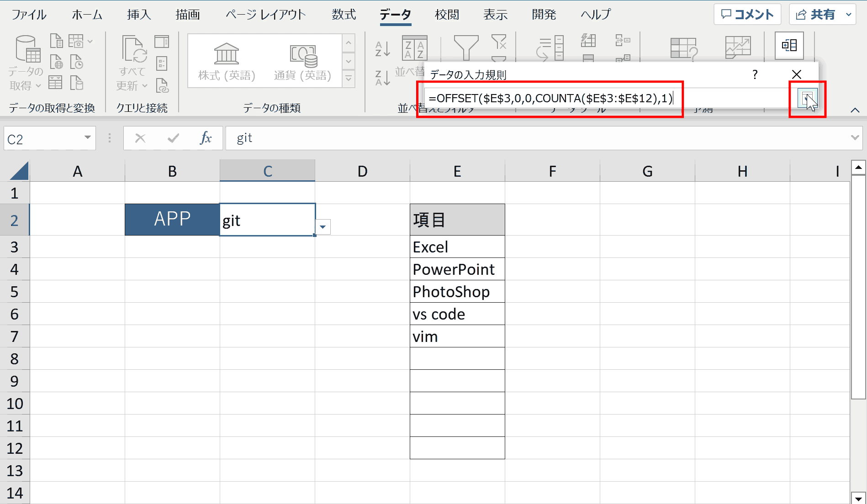867x504 pixels.
Task: Click the 共有 (Share) button
Action: click(x=816, y=15)
